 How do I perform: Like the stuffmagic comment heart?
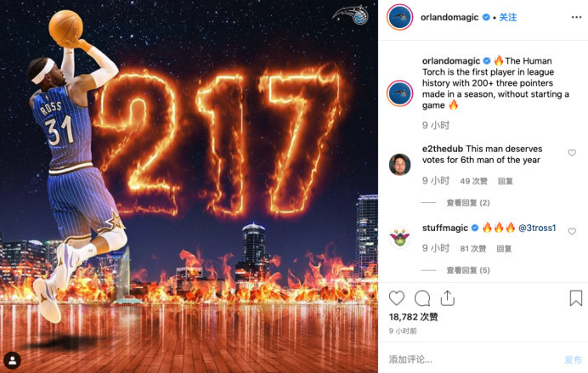[x=572, y=231]
